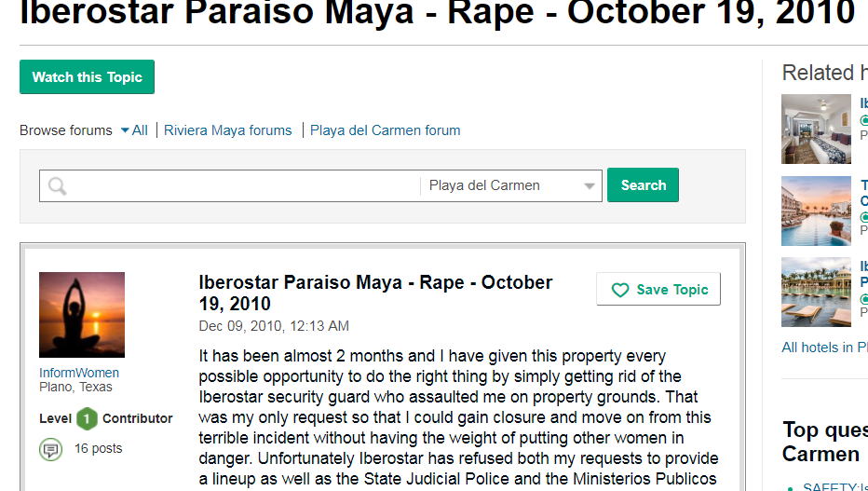Open the first related hotel thumbnail
Viewport: 868px width, 491px height.
(816, 129)
